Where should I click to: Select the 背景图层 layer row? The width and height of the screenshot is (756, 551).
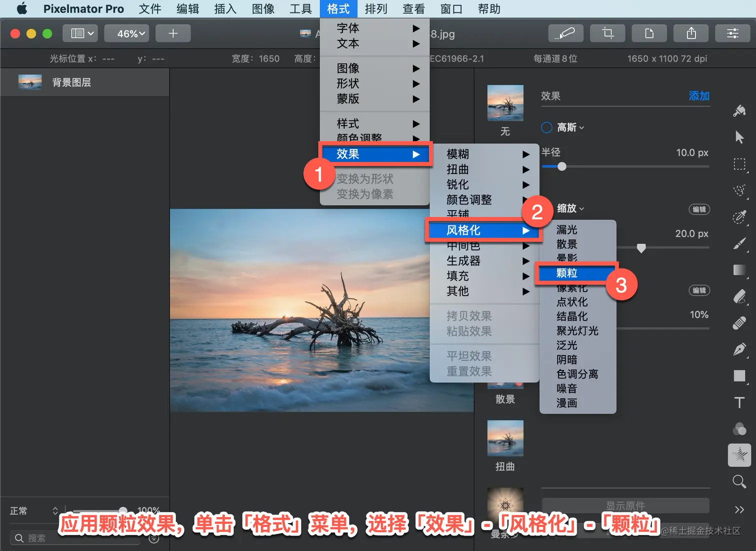click(x=84, y=82)
